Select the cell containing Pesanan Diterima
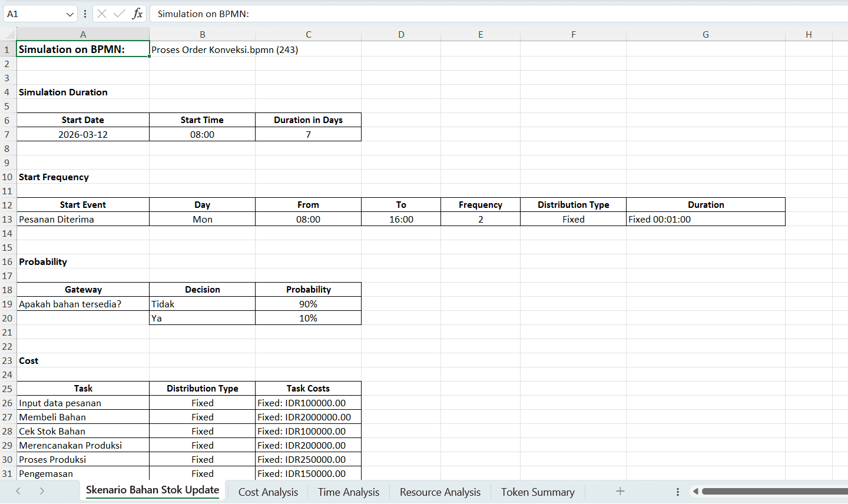Image resolution: width=848 pixels, height=504 pixels. [83, 219]
